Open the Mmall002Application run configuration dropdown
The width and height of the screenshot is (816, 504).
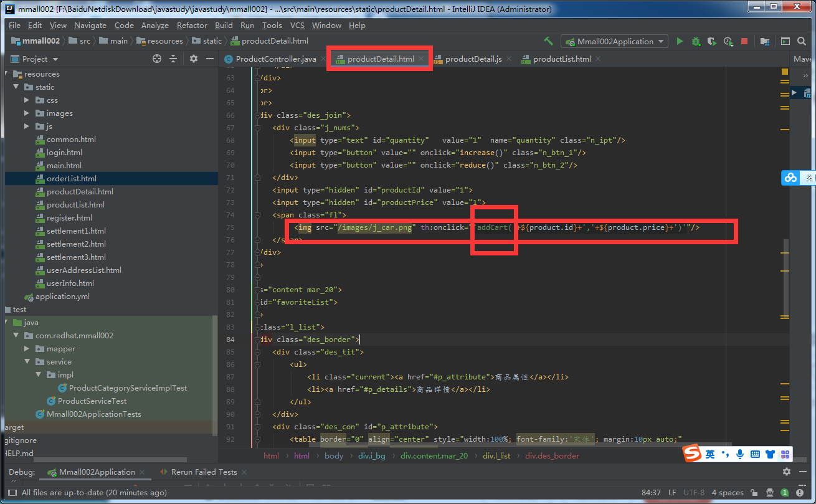614,41
